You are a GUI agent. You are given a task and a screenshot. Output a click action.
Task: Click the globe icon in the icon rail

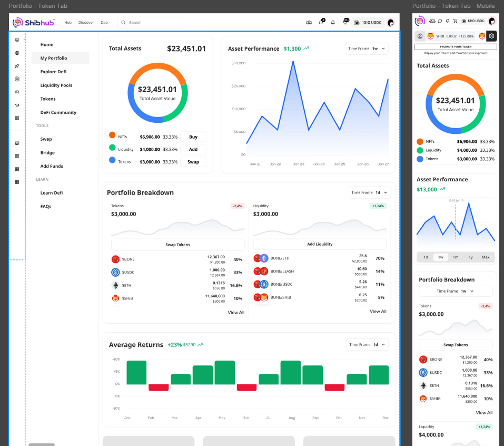pyautogui.click(x=17, y=53)
